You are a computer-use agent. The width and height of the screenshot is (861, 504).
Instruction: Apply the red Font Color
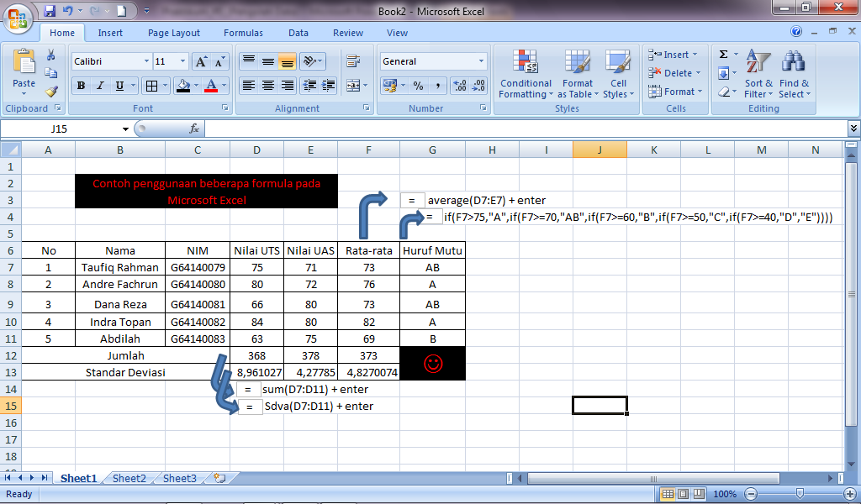click(x=211, y=86)
